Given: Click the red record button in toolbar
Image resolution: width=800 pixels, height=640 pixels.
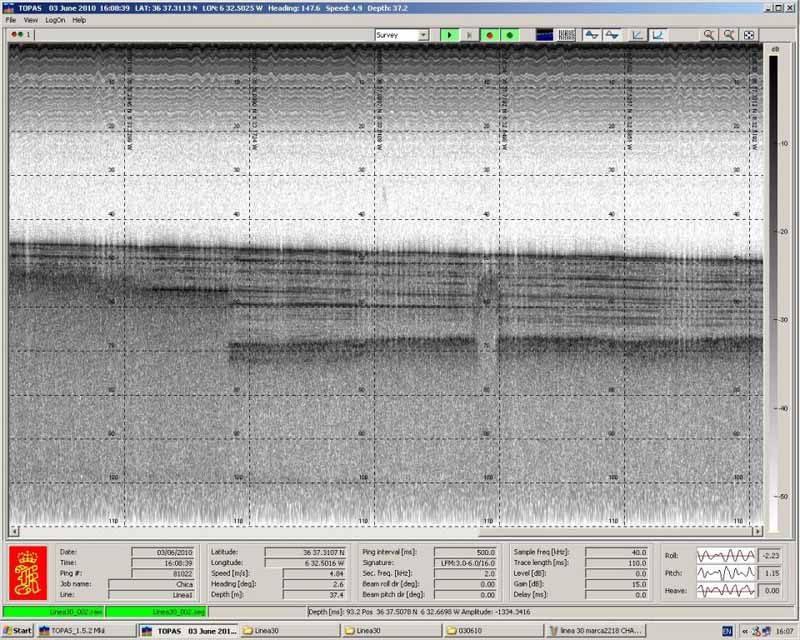Looking at the screenshot, I should point(490,34).
